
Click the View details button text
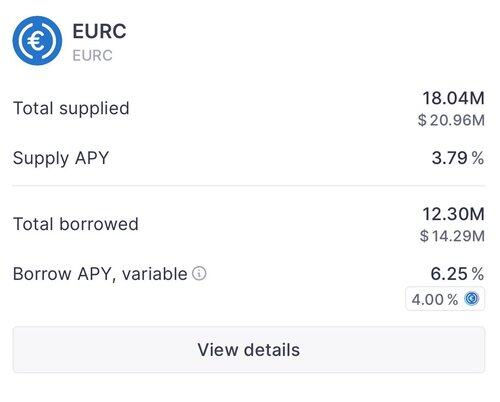[x=249, y=350]
